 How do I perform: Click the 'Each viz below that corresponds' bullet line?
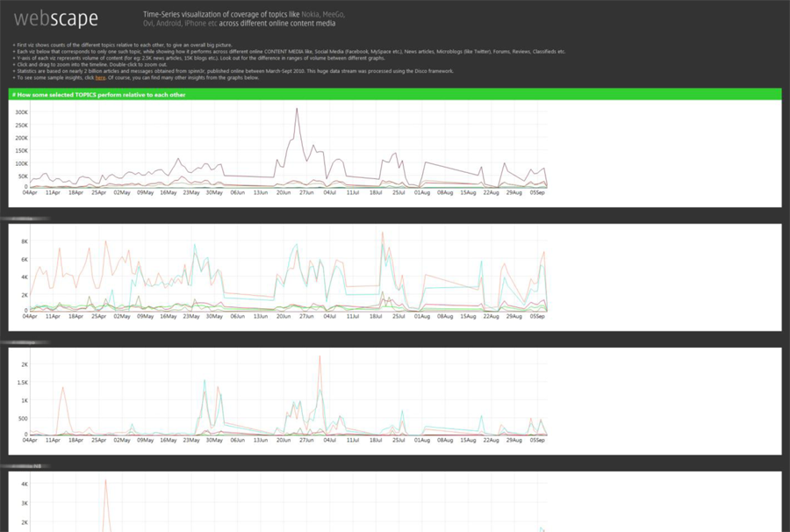pos(289,52)
